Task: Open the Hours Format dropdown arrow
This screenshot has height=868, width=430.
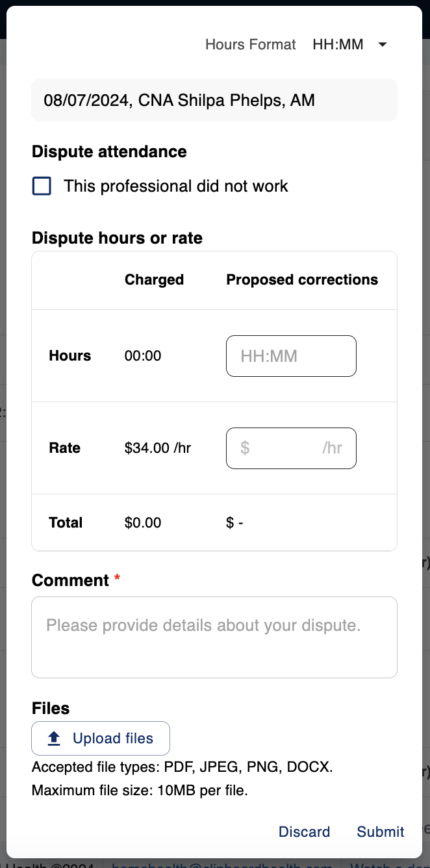Action: pyautogui.click(x=383, y=45)
